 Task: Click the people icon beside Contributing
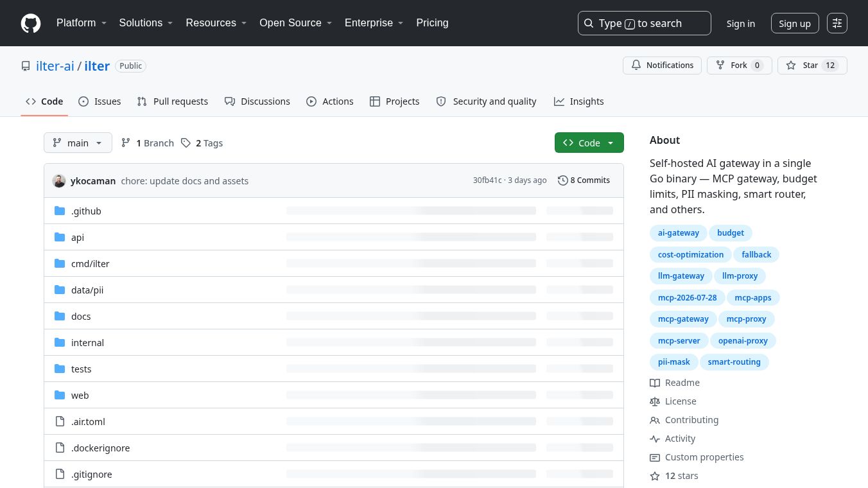(655, 420)
